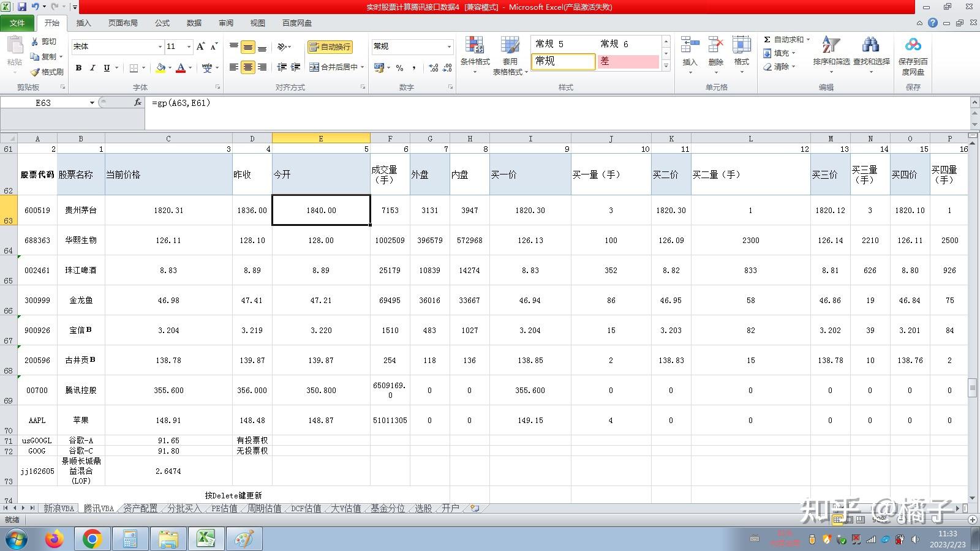Select the Format Painter brush

point(35,72)
